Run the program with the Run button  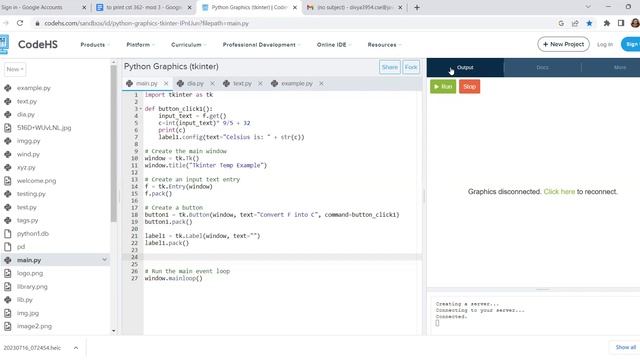click(x=443, y=87)
